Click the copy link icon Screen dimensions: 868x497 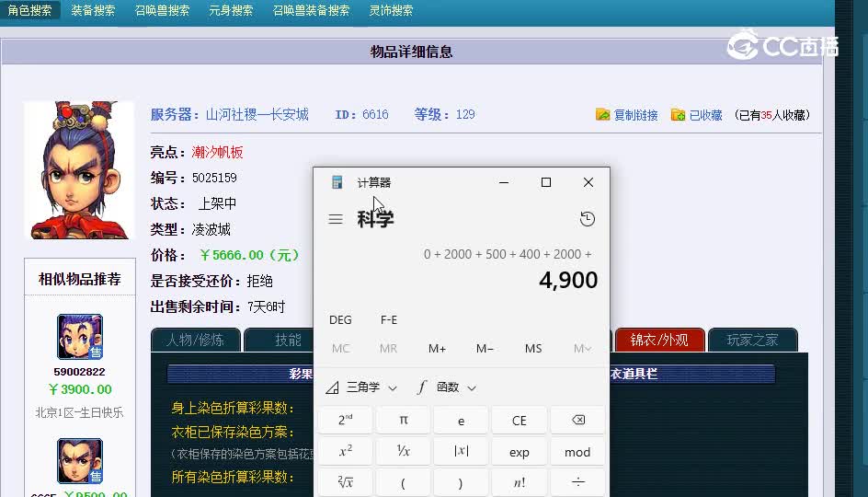602,115
